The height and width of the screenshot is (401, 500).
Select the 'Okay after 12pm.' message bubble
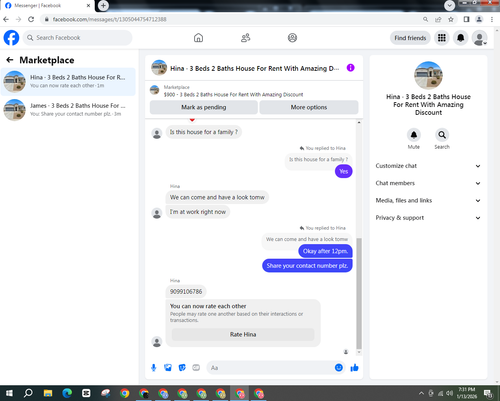325,251
